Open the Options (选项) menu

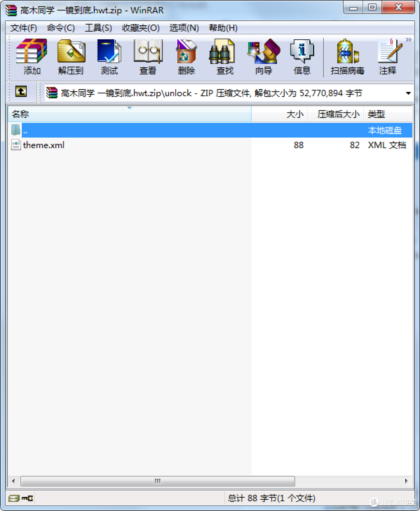pos(184,28)
